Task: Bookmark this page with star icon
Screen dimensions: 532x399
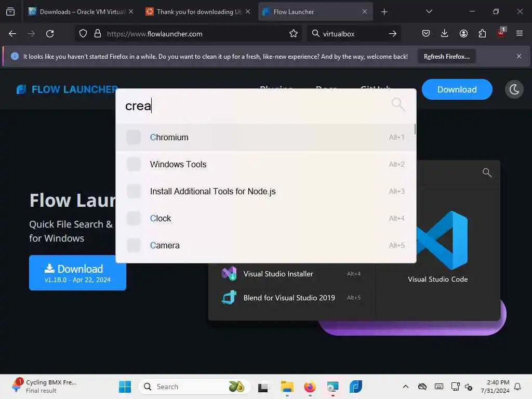Action: (x=294, y=34)
